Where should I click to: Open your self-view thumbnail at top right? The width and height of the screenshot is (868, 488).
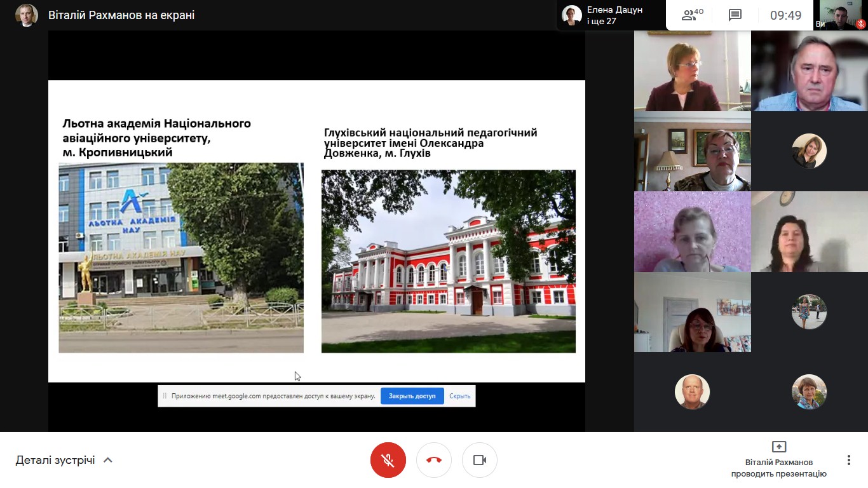[x=841, y=15]
